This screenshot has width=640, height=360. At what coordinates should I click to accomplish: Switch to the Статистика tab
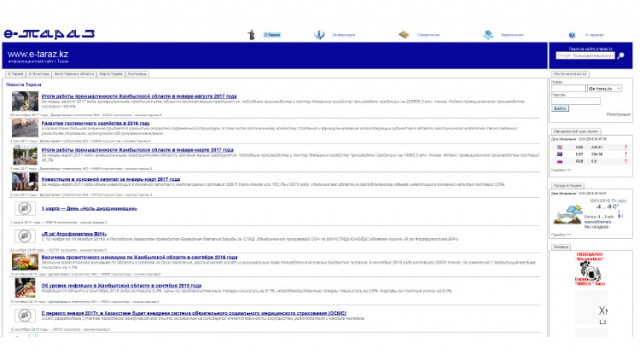[x=39, y=74]
